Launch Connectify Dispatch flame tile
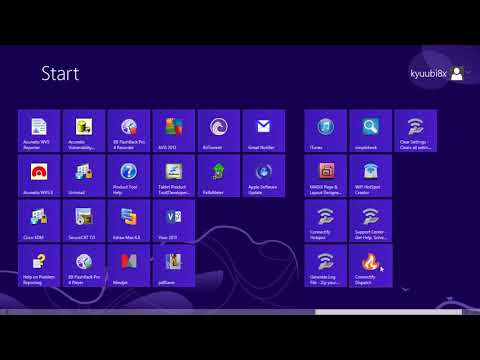480x360 pixels. point(370,266)
